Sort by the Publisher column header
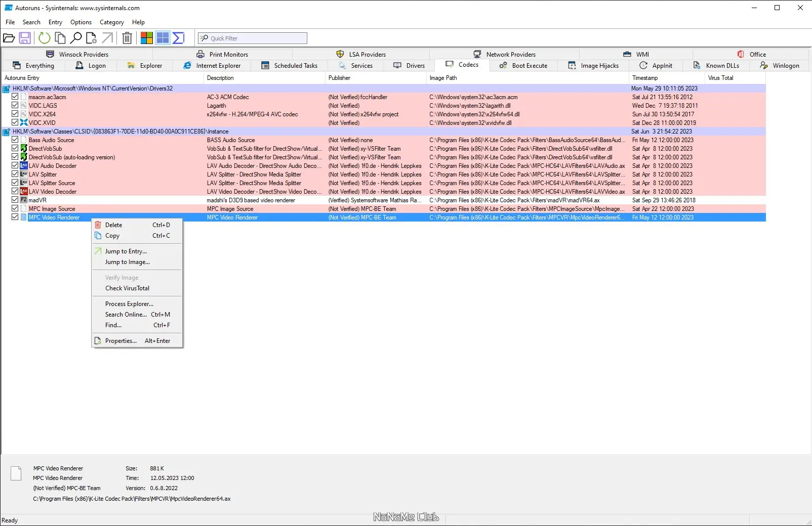812x526 pixels. pyautogui.click(x=376, y=78)
